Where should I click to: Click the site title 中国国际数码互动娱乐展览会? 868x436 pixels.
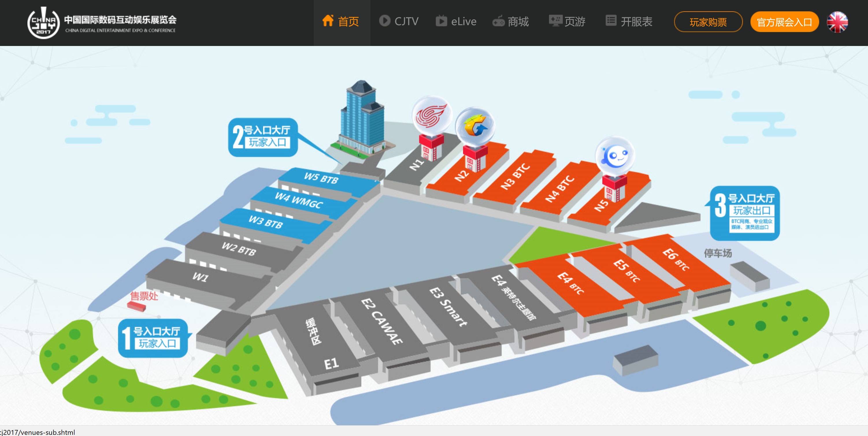coord(120,20)
